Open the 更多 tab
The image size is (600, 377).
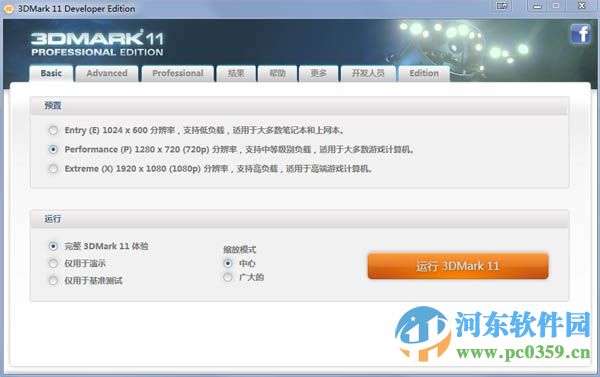(318, 73)
